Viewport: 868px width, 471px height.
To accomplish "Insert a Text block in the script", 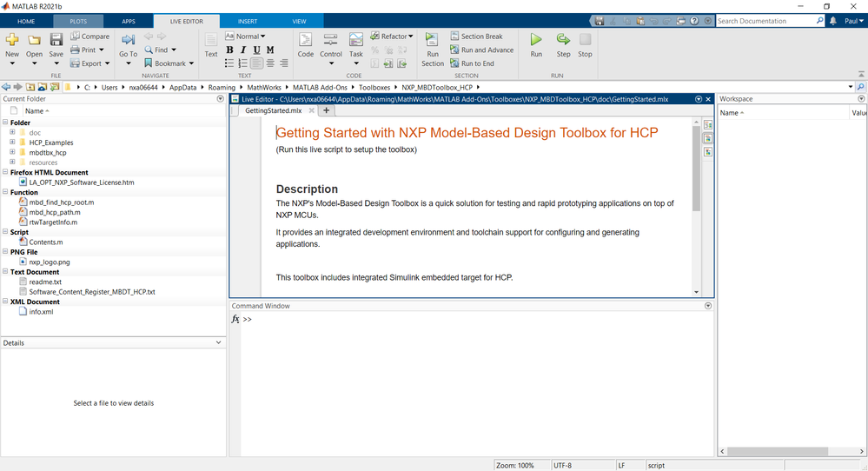I will (x=211, y=45).
